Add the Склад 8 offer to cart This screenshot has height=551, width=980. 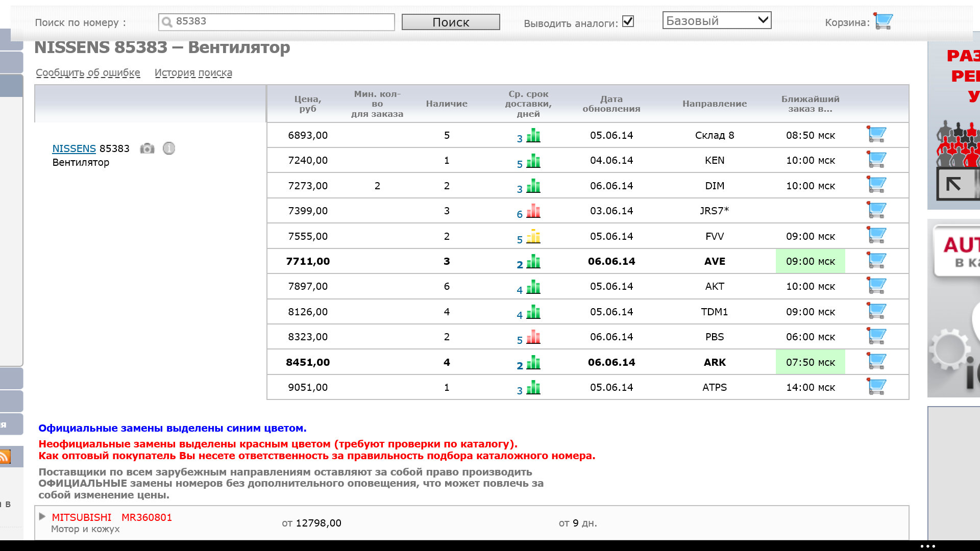tap(876, 135)
